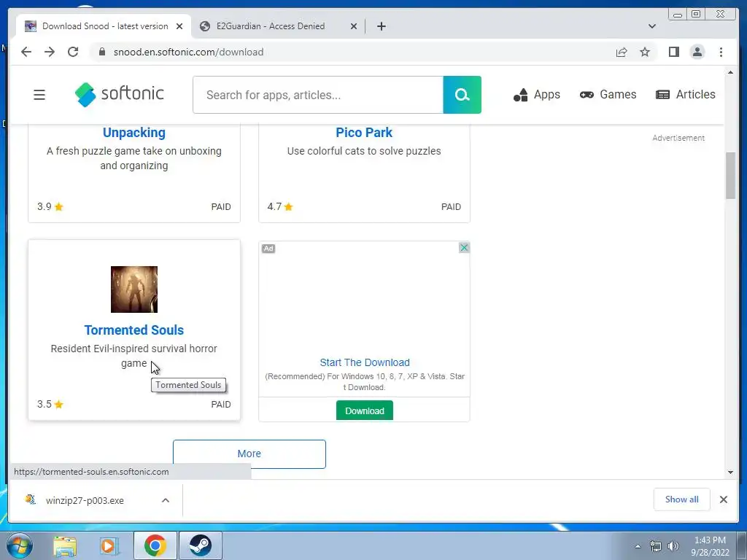Open Windows Explorer from taskbar

tap(65, 545)
